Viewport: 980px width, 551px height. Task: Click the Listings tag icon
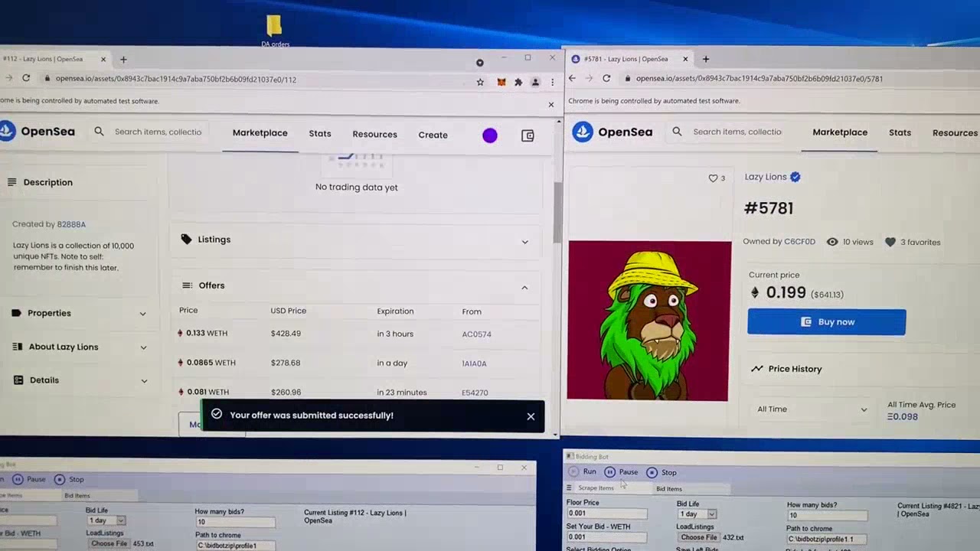point(186,240)
